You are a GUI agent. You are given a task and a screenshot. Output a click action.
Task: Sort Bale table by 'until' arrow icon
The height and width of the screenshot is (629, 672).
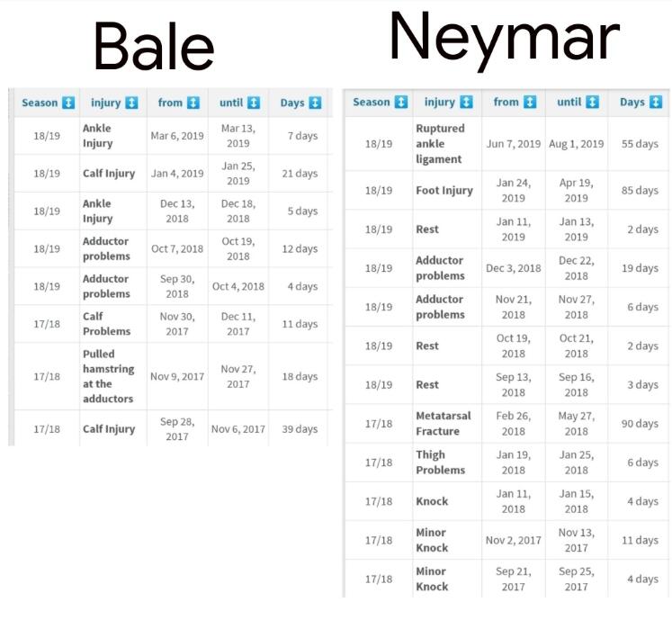coord(254,103)
